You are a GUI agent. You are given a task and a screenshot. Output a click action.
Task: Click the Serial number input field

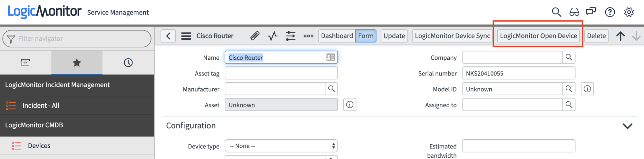pyautogui.click(x=519, y=73)
